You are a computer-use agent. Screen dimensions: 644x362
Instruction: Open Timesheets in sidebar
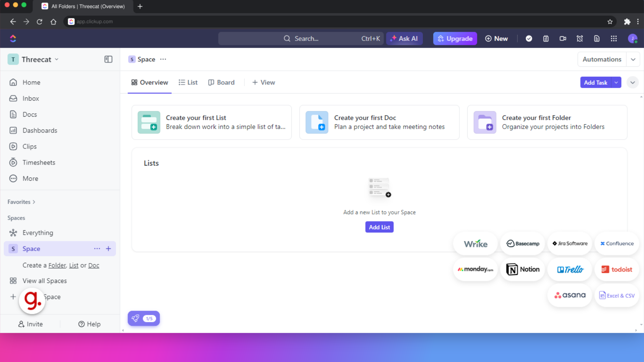[60, 163]
